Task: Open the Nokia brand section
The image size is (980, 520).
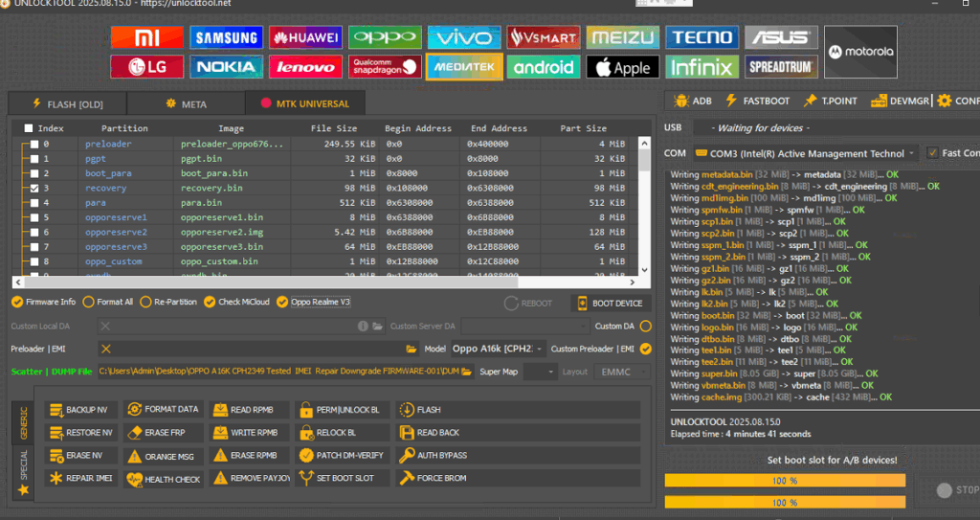Action: tap(226, 67)
